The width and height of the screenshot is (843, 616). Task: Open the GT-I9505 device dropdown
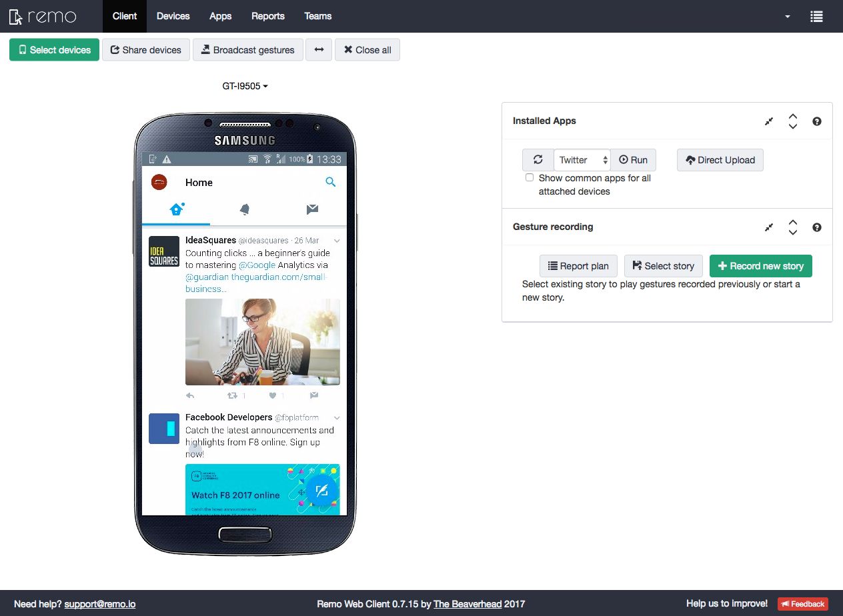pos(244,85)
